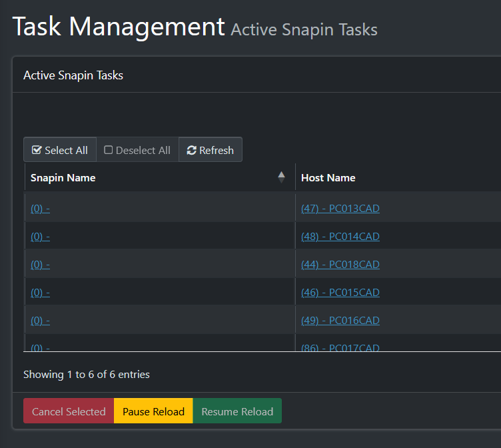Open host link (49) - PC016CAD
Image resolution: width=501 pixels, height=448 pixels.
(x=340, y=321)
